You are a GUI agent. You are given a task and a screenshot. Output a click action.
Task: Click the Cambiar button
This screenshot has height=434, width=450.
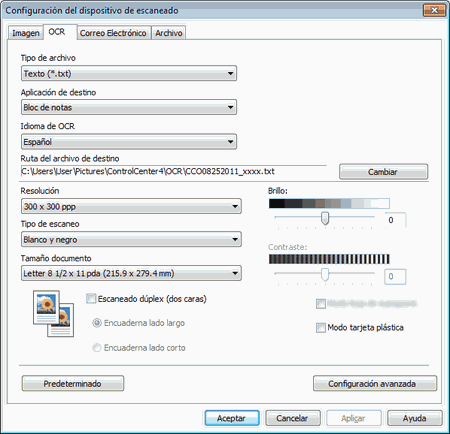click(x=383, y=172)
